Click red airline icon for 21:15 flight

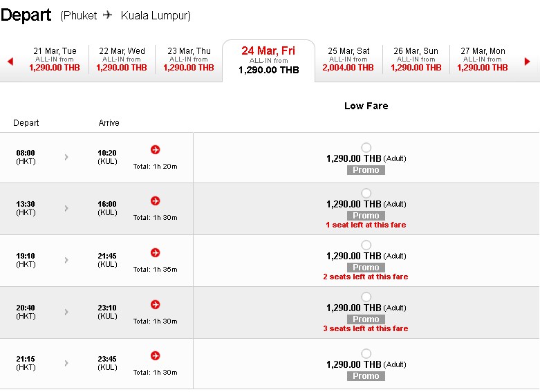click(156, 355)
